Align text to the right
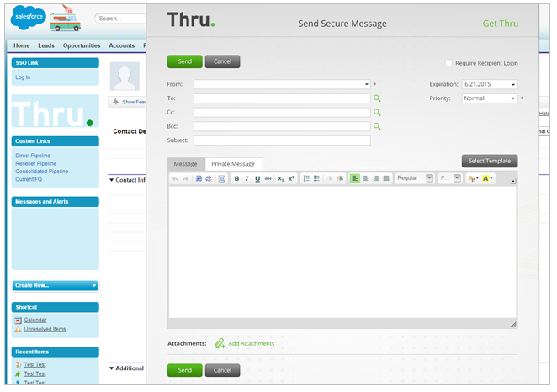This screenshot has width=557, height=392. [x=376, y=178]
